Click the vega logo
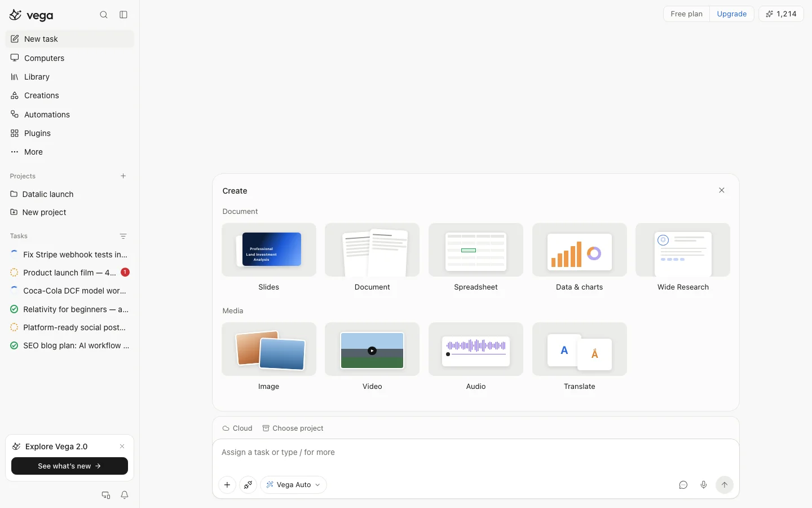Image resolution: width=812 pixels, height=508 pixels. pyautogui.click(x=32, y=15)
